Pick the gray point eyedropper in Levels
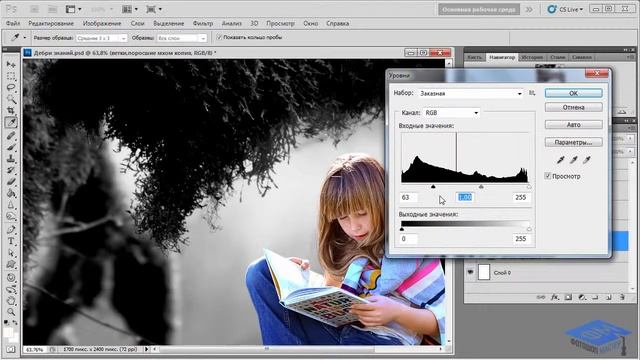 point(573,160)
